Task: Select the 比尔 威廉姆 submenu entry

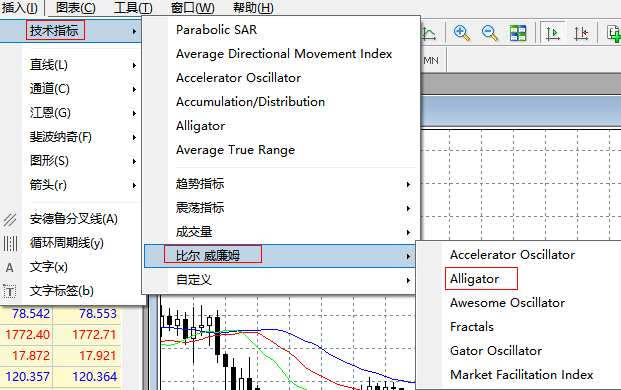Action: pos(280,256)
